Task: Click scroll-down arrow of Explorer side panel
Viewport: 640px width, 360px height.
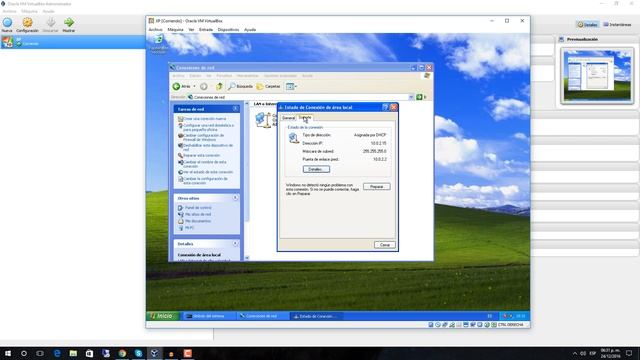Action: 247,258
